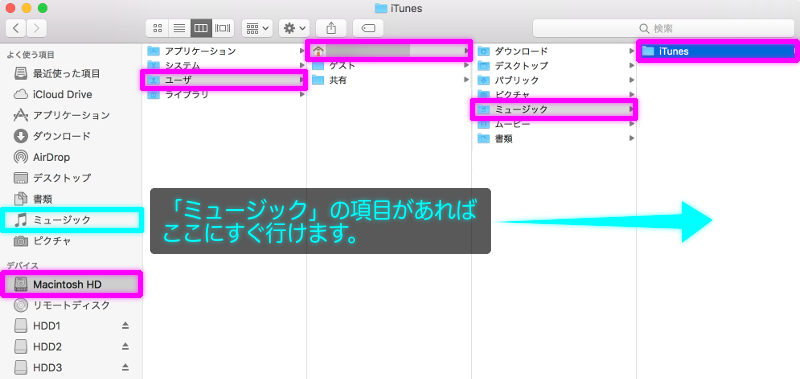Expand arrow next to 共有 folder

click(466, 80)
